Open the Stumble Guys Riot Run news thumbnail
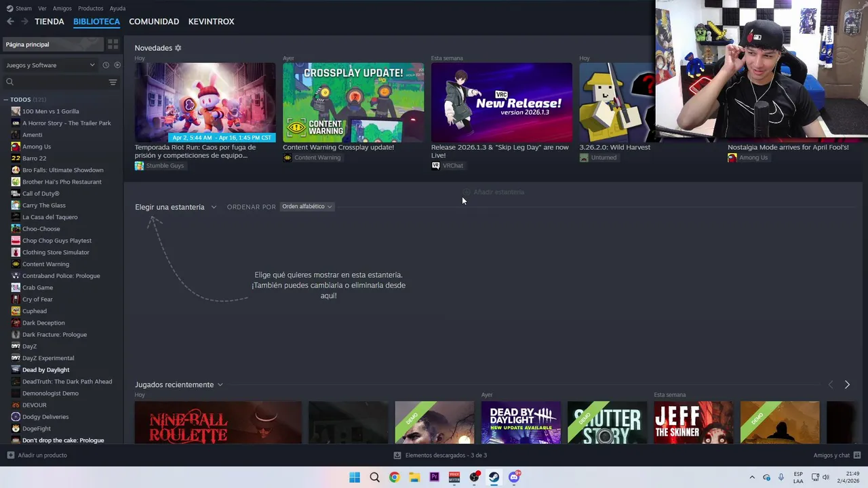This screenshot has width=868, height=488. click(x=205, y=102)
